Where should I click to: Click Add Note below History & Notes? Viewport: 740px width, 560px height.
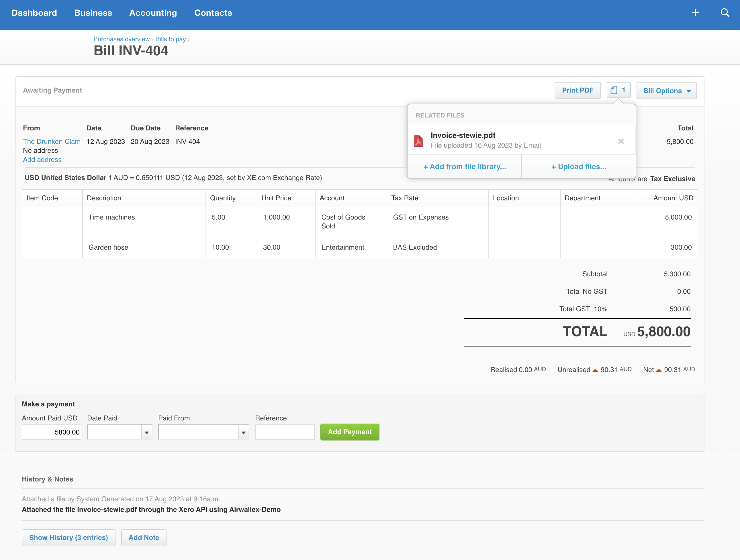(144, 538)
